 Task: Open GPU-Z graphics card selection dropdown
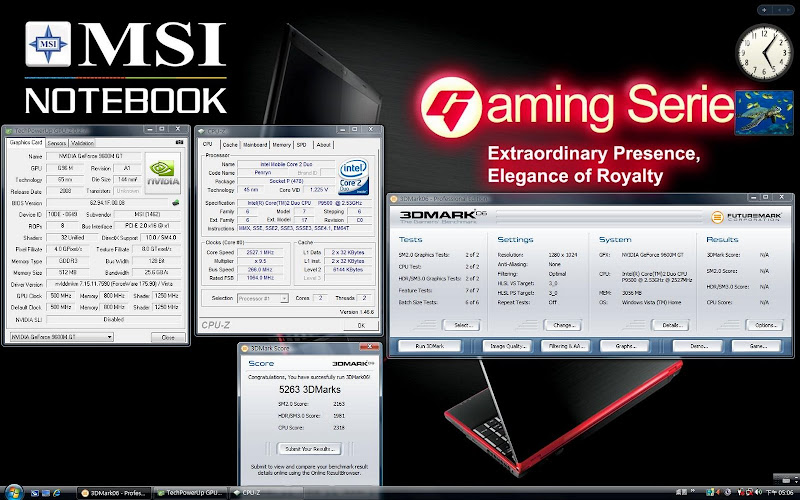pyautogui.click(x=62, y=337)
